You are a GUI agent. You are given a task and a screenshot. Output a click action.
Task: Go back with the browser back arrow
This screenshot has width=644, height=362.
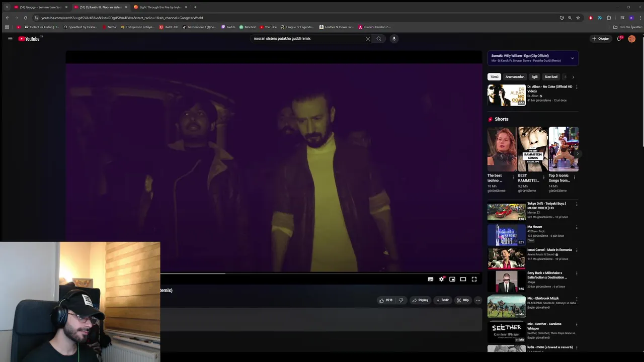(8, 18)
